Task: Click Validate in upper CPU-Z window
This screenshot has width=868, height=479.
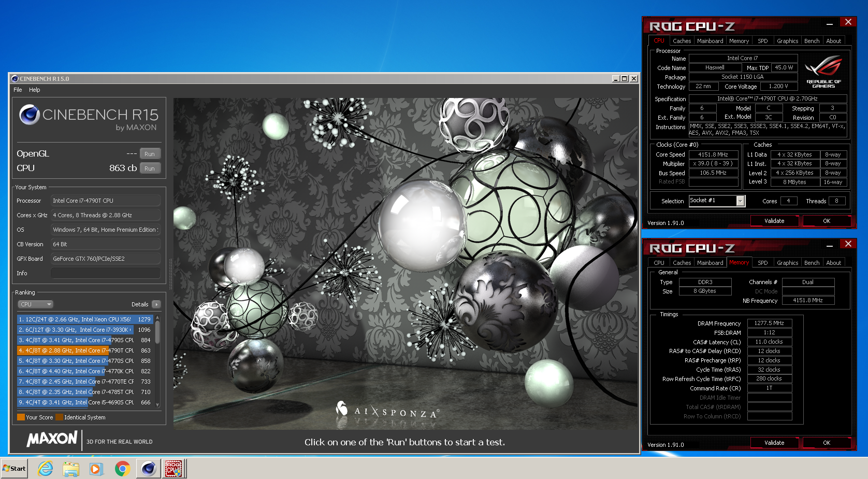Action: (774, 221)
